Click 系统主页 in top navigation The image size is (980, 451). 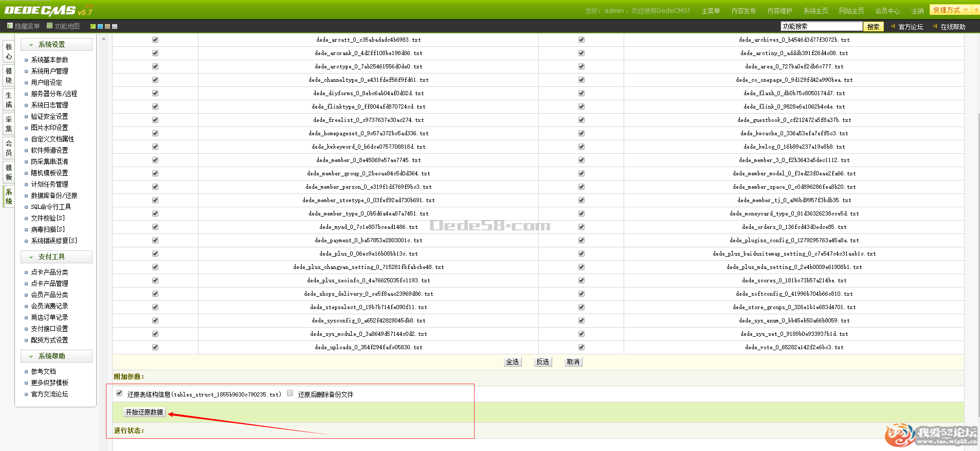pyautogui.click(x=815, y=11)
